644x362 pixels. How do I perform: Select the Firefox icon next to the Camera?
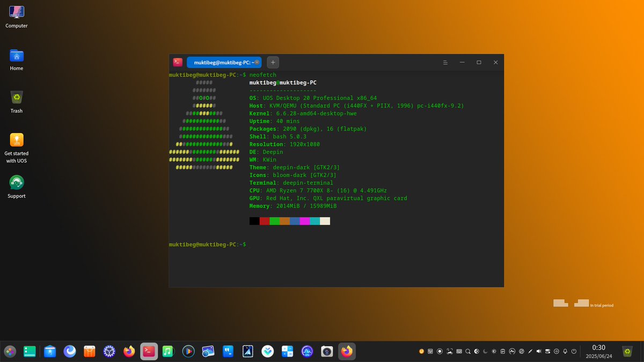click(347, 351)
